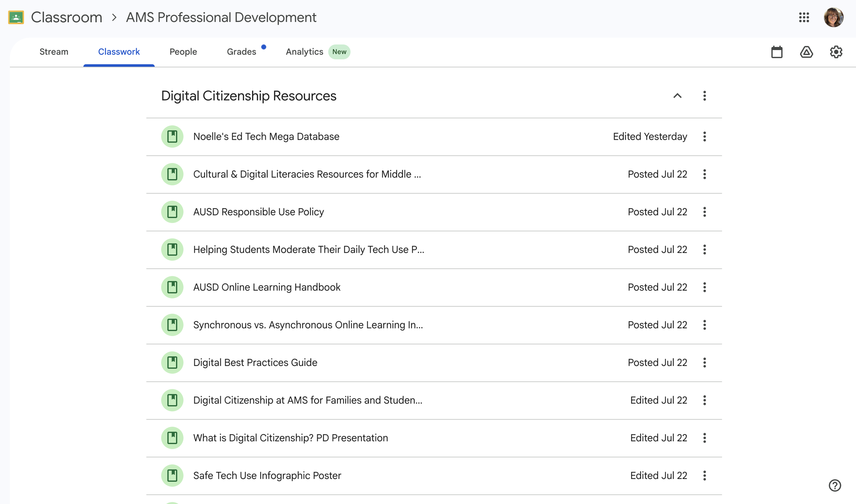Open Digital Best Practices Guide material
This screenshot has width=856, height=504.
[255, 363]
